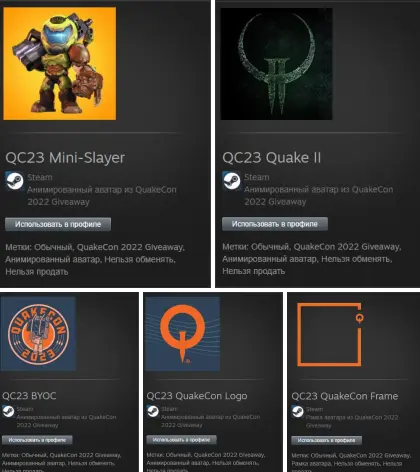Click the Steam logo icon under QC23 QuakeCon Logo
This screenshot has width=420, height=472.
[153, 412]
